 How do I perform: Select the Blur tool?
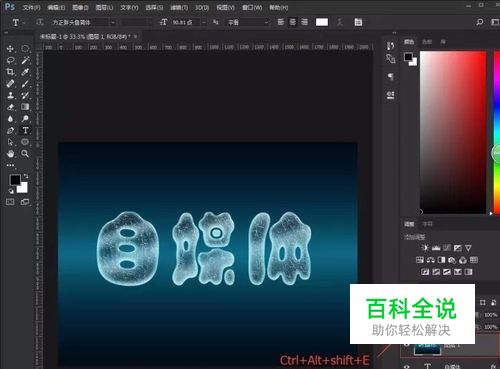click(10, 119)
